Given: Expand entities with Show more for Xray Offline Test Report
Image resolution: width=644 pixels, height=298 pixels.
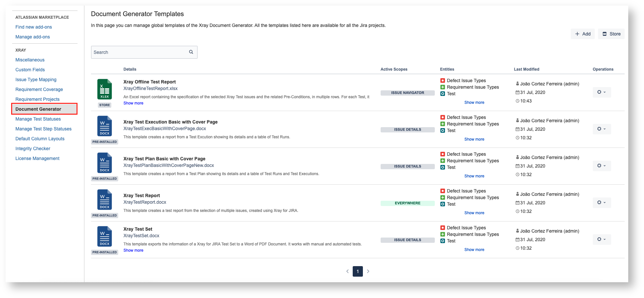Looking at the screenshot, I should coord(474,103).
